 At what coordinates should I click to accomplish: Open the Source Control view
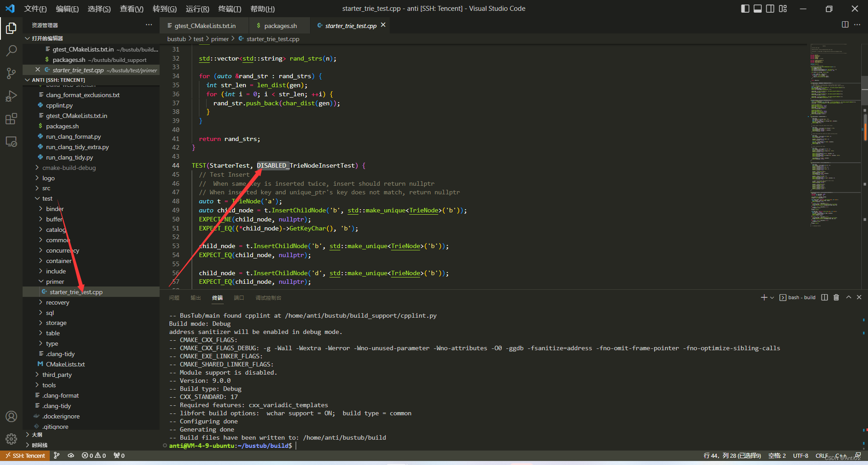click(11, 73)
